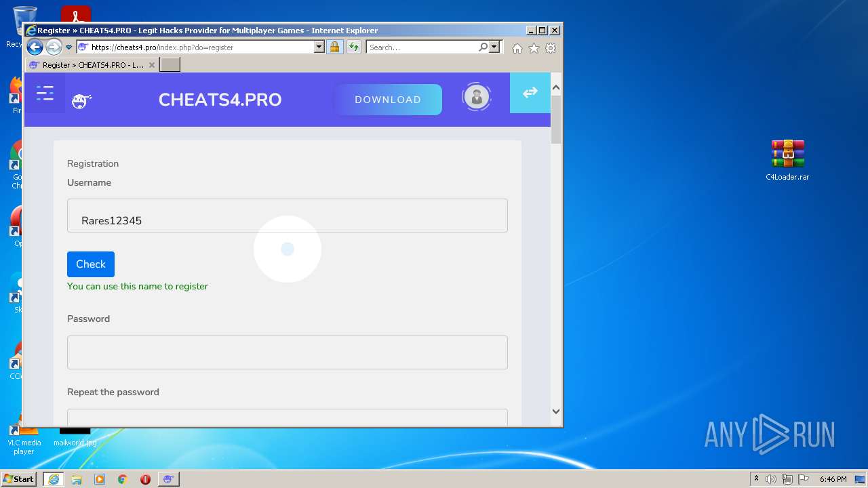Image resolution: width=868 pixels, height=488 pixels.
Task: Click the vertical scrollbar thumb
Action: pyautogui.click(x=556, y=119)
